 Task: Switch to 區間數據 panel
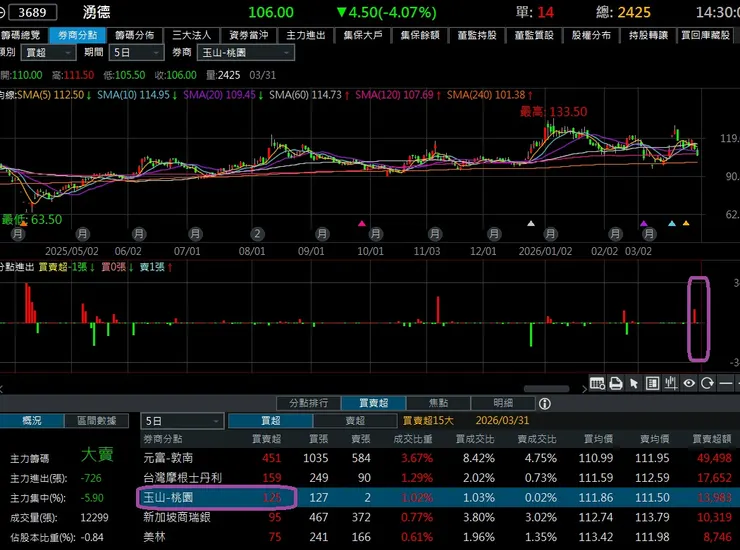pos(96,421)
